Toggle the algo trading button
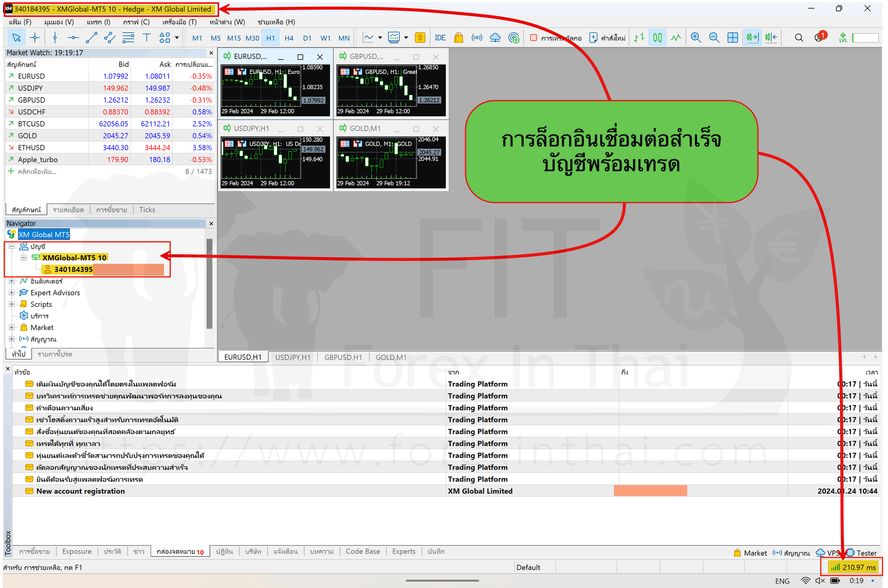This screenshot has width=888, height=588. pyautogui.click(x=556, y=38)
